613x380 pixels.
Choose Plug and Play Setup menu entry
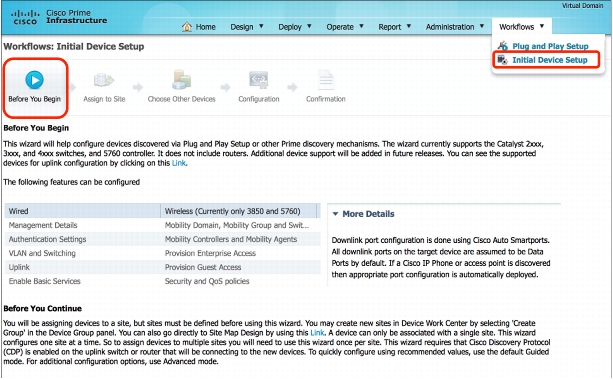pyautogui.click(x=550, y=46)
